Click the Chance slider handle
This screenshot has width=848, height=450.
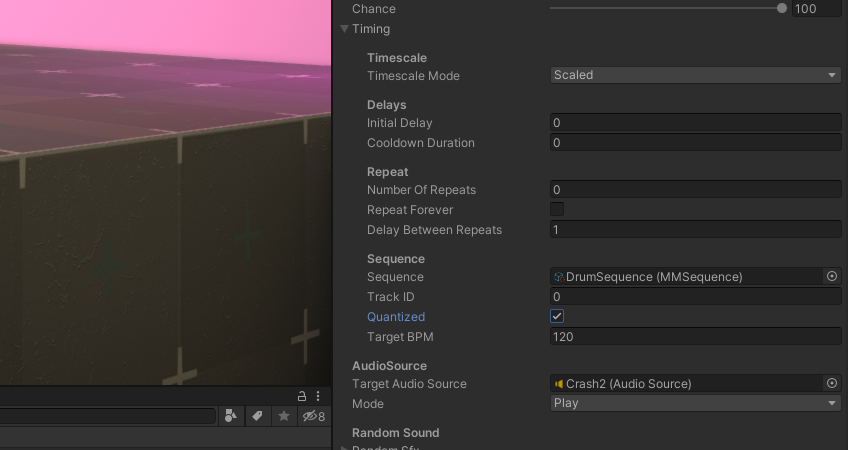click(x=782, y=8)
